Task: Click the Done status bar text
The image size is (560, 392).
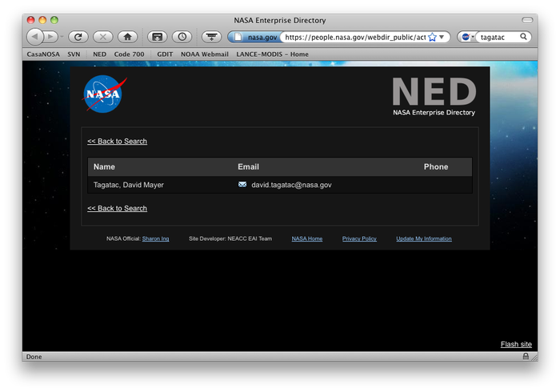Action: tap(34, 357)
